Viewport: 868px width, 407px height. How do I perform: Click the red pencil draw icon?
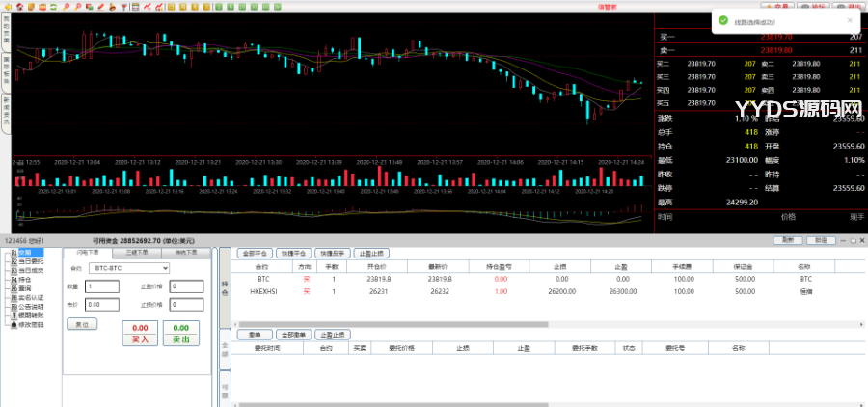pyautogui.click(x=100, y=6)
